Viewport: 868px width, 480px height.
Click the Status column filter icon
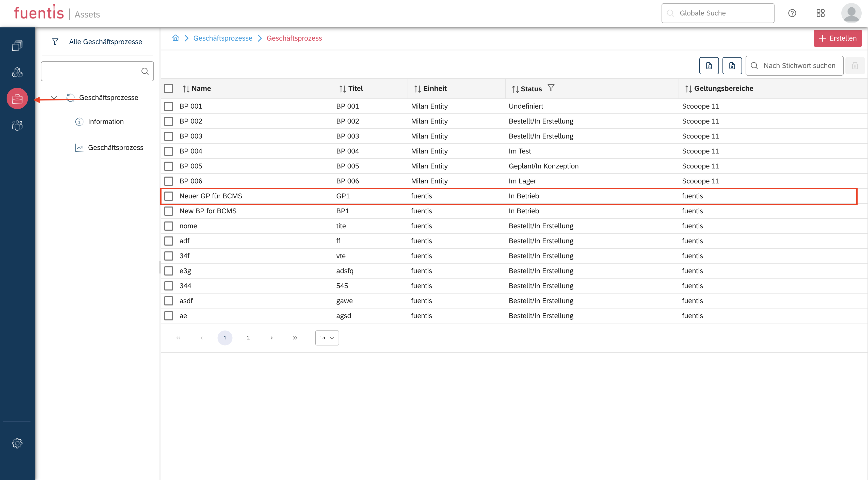[551, 88]
